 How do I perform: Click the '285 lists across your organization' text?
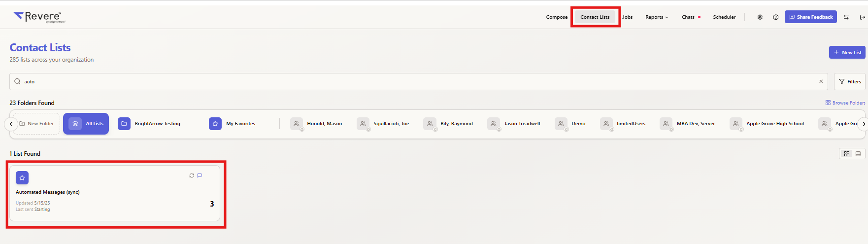52,60
